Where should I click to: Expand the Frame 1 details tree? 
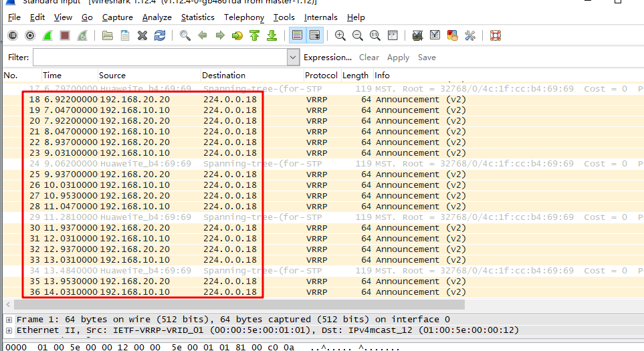[x=9, y=320]
